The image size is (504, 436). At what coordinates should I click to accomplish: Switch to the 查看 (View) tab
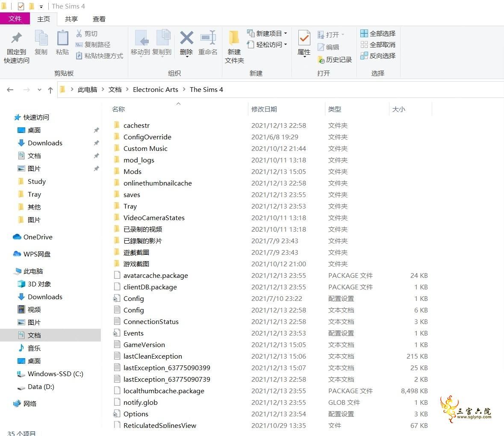99,19
